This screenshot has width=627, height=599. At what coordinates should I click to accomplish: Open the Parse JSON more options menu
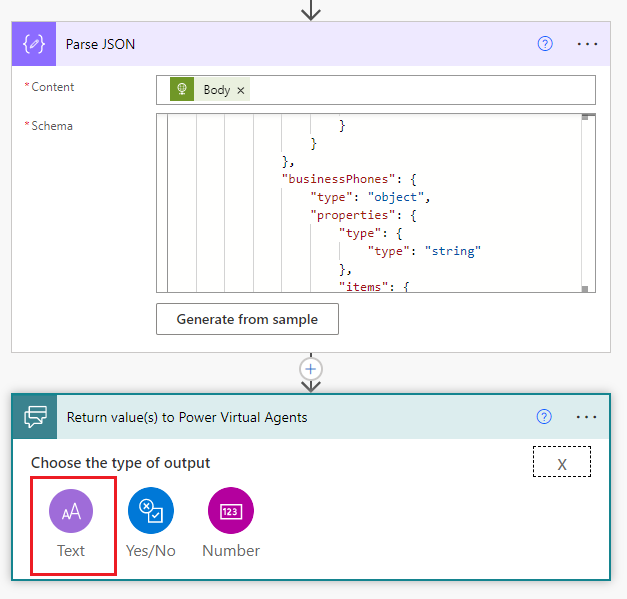(x=587, y=44)
